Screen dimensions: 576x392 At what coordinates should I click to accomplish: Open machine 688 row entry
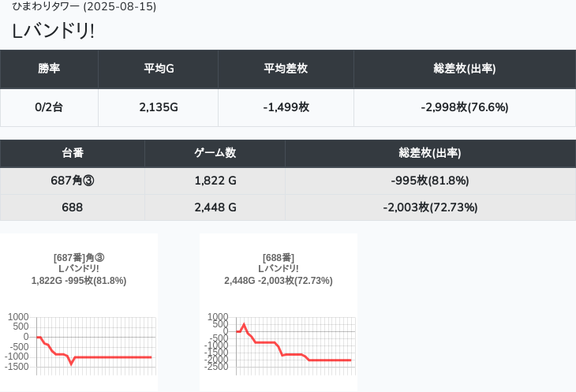[73, 207]
